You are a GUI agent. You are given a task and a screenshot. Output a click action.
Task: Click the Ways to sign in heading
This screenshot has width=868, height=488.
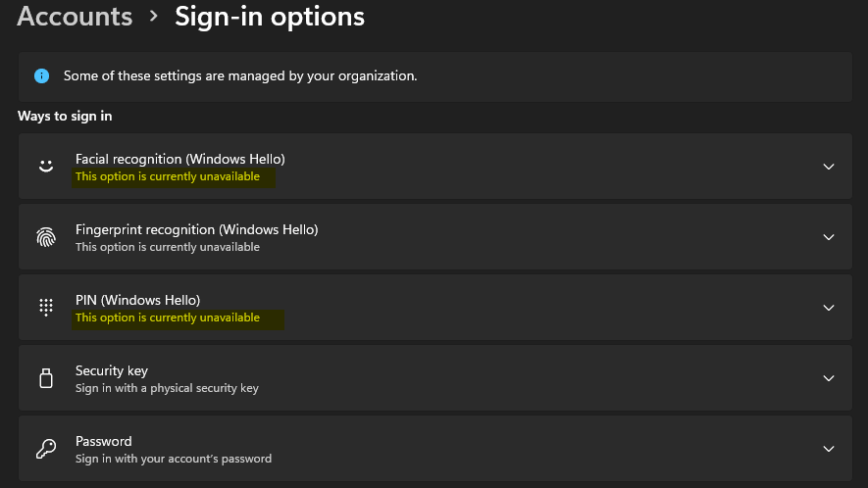pos(65,116)
